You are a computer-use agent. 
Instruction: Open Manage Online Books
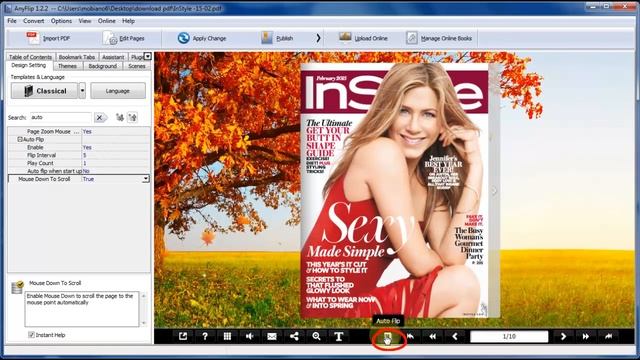coord(439,38)
